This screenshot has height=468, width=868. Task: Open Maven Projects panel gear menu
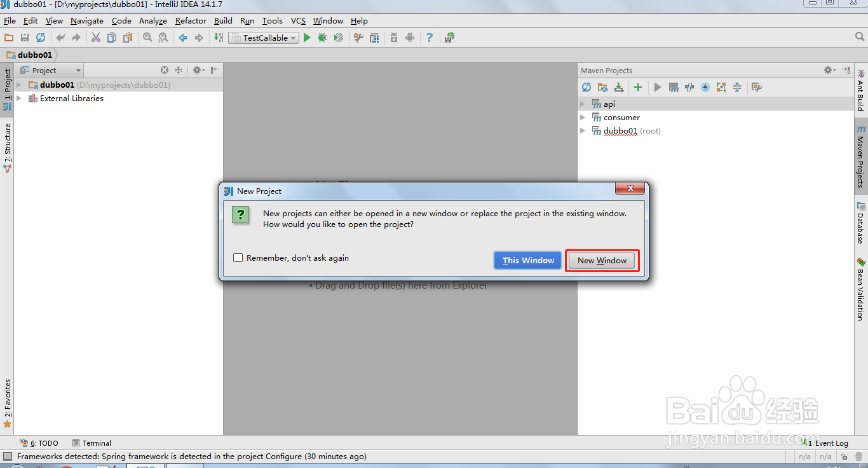(x=829, y=70)
